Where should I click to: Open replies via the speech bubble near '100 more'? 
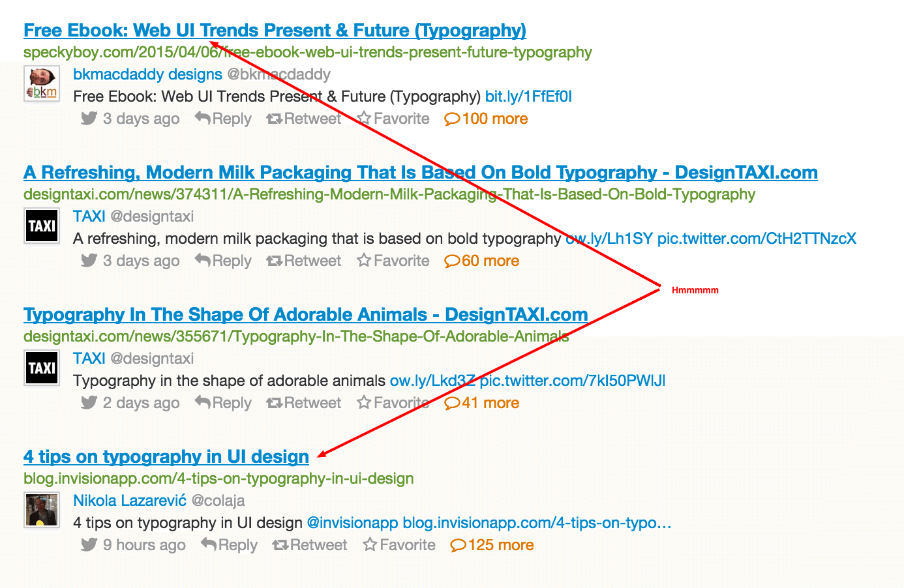click(453, 118)
